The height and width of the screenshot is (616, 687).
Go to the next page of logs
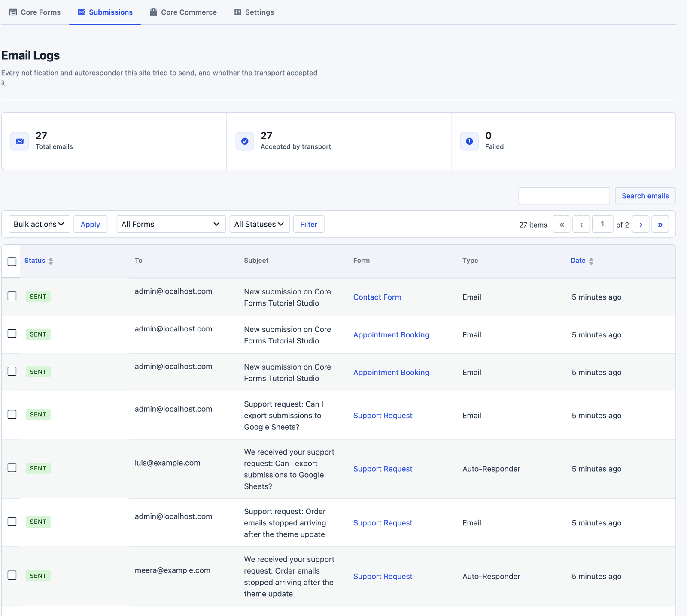(x=641, y=224)
